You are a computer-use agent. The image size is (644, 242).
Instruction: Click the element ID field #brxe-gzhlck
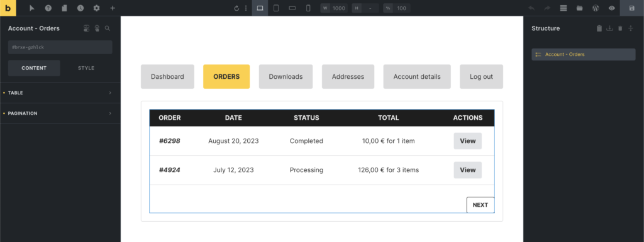60,47
